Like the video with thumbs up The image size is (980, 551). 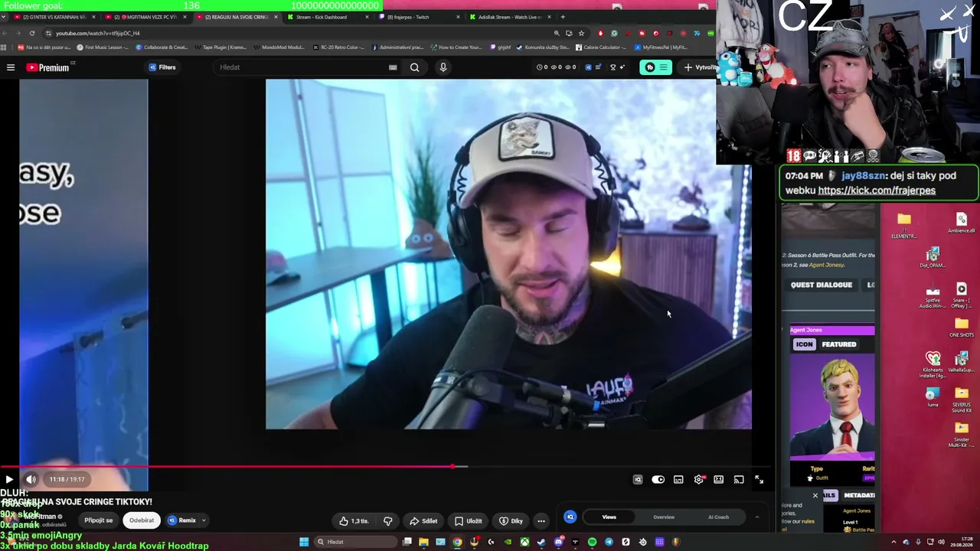click(354, 521)
